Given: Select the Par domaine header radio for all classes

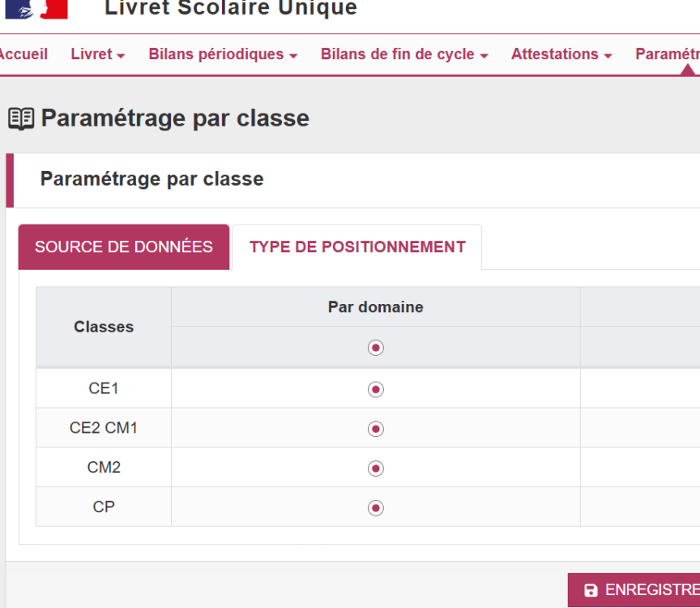Looking at the screenshot, I should point(375,347).
